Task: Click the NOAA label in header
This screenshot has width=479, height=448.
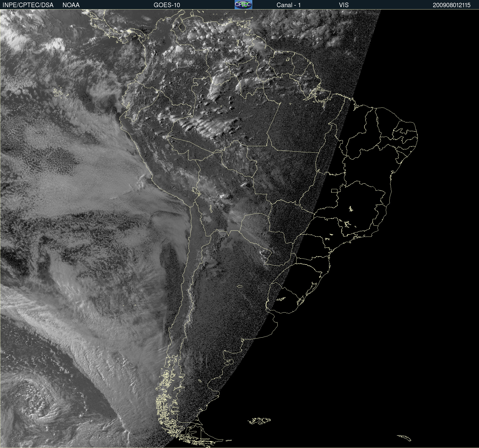Action: pyautogui.click(x=71, y=5)
